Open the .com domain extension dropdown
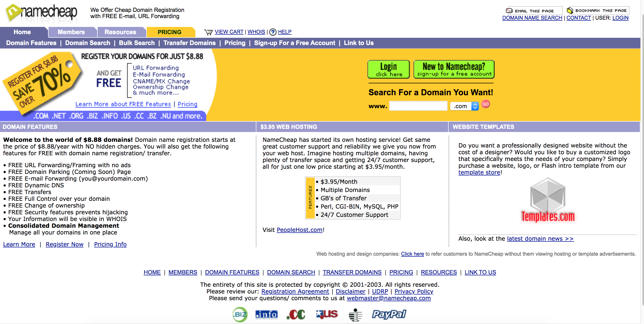644x324 pixels. coord(464,106)
